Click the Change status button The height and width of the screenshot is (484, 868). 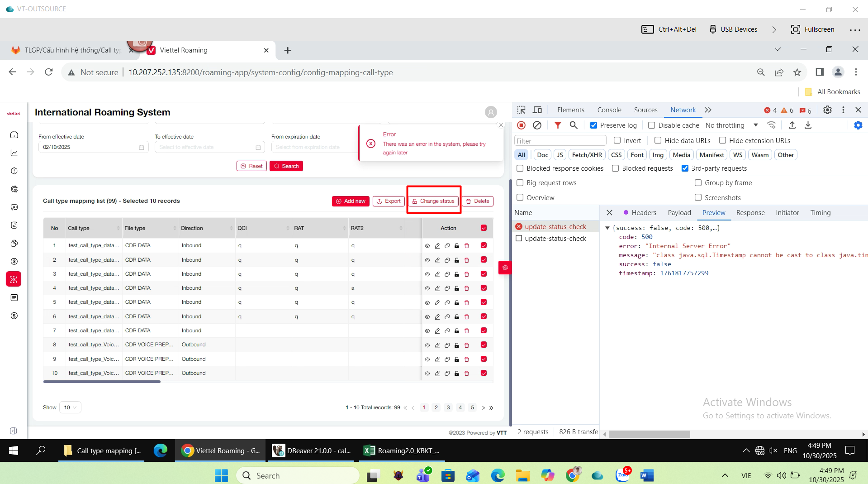click(433, 201)
